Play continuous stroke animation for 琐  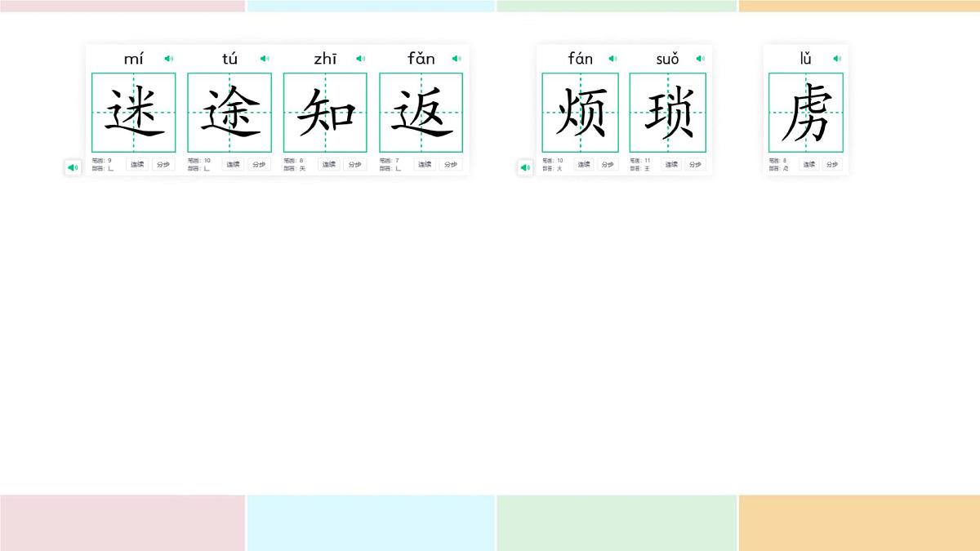671,163
